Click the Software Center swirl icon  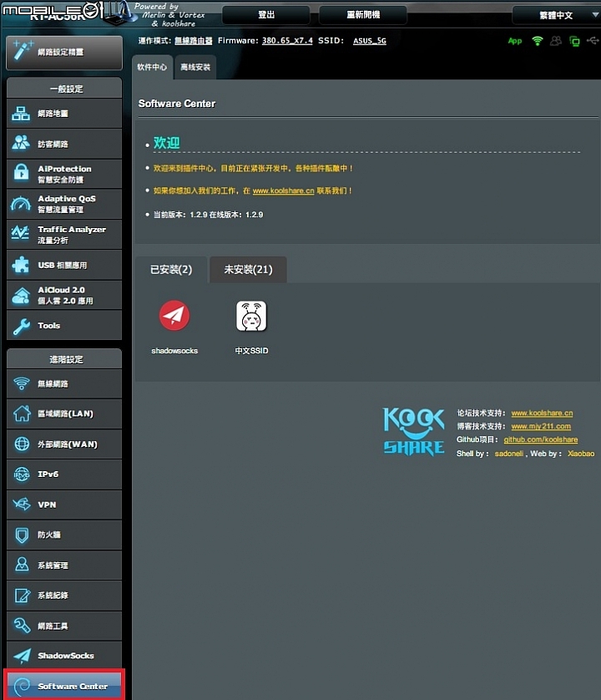tap(23, 686)
